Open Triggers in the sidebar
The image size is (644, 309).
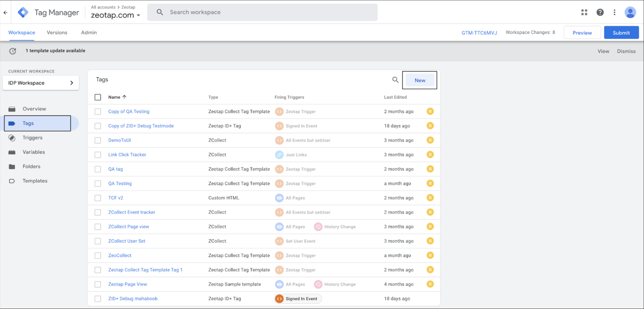pyautogui.click(x=33, y=138)
